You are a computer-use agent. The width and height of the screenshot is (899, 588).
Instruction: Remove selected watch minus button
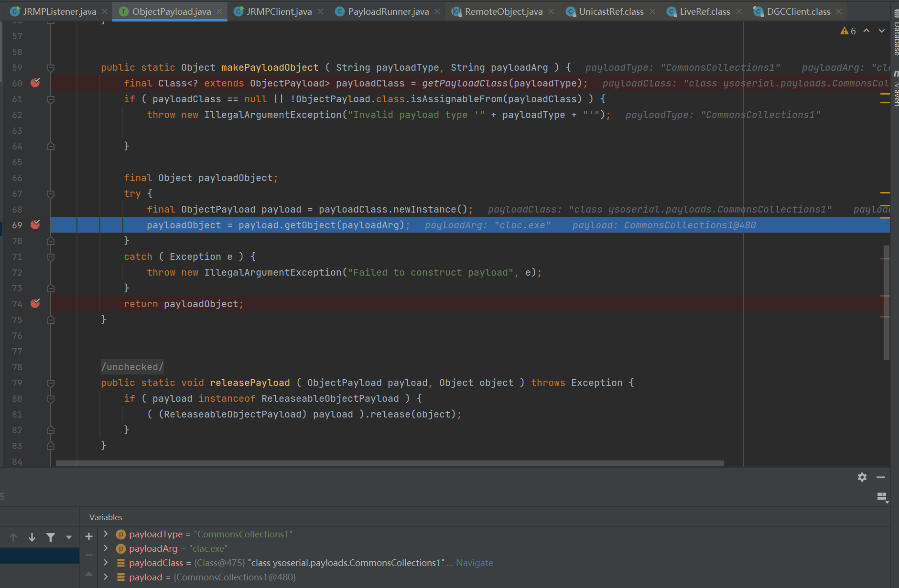tap(89, 555)
